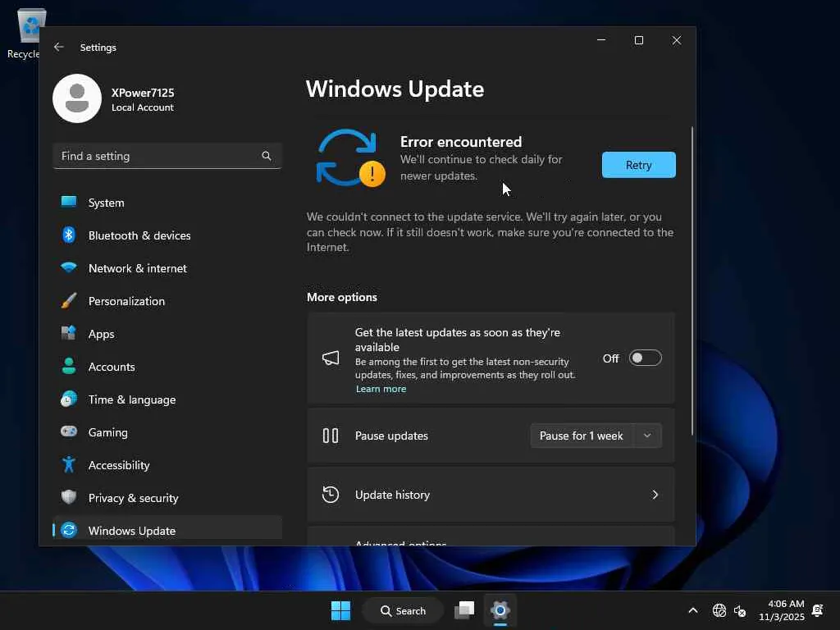Viewport: 840px width, 630px height.
Task: Open the notification icon in system tray
Action: click(x=818, y=610)
